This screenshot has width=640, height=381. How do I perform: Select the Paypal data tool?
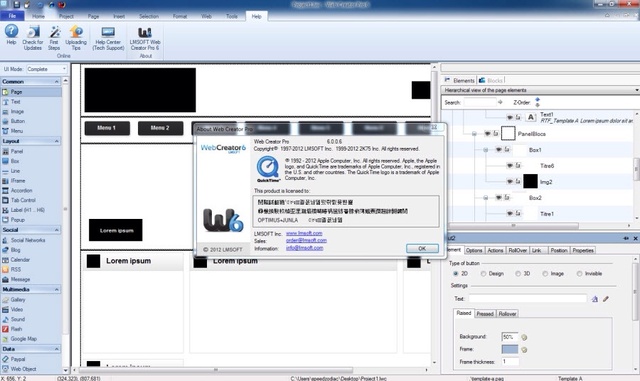coord(31,359)
